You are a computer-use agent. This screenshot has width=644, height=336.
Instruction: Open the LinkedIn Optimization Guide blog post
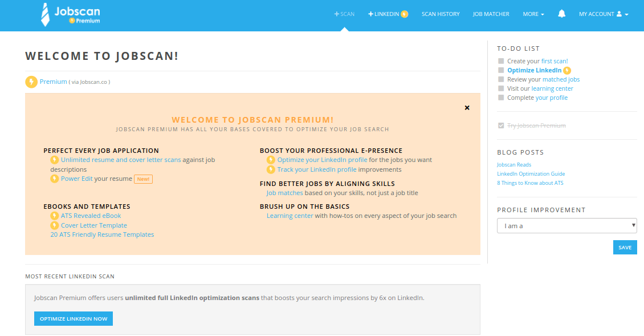click(x=531, y=173)
